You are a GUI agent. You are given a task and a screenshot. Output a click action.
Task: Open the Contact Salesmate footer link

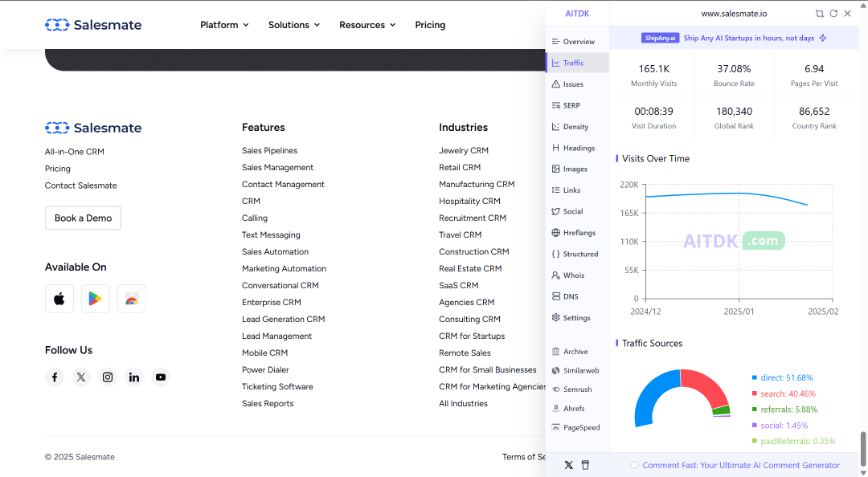pyautogui.click(x=81, y=185)
